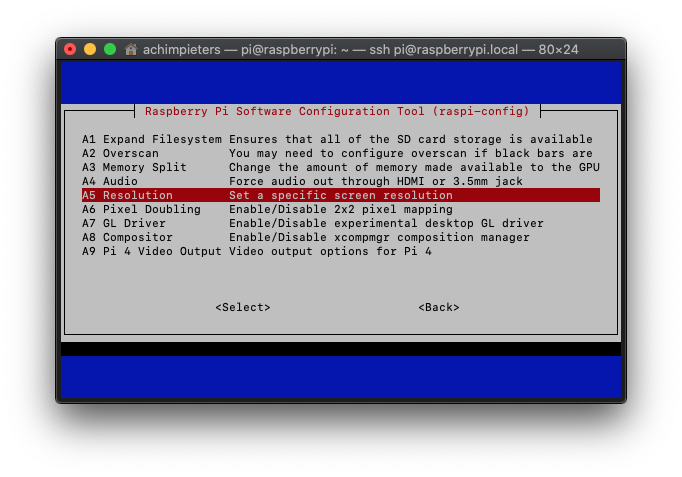
Task: Minimize the terminal with yellow button
Action: pyautogui.click(x=90, y=49)
